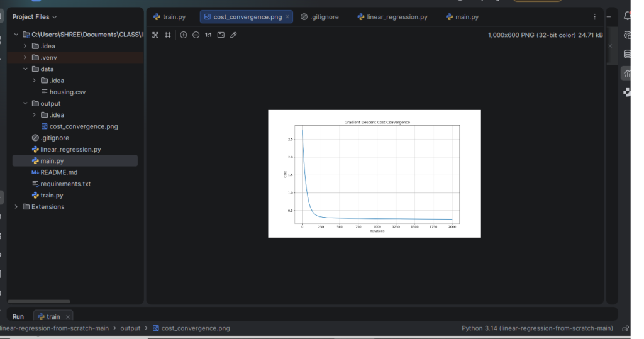Click the output breadcrumb in navigation bar

[x=130, y=328]
